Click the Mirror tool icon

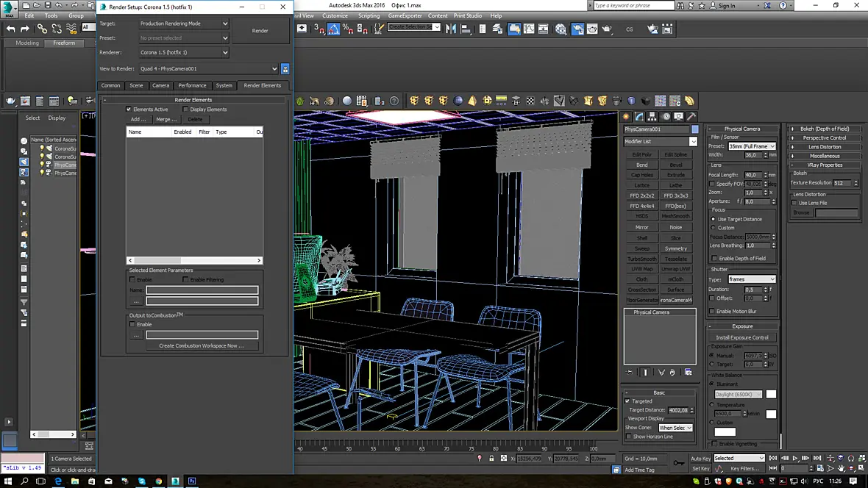(451, 29)
